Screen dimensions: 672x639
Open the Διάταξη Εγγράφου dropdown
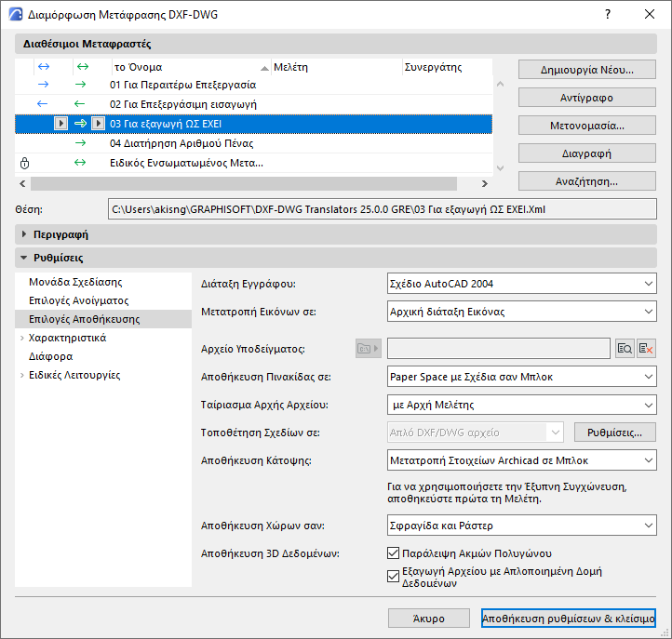click(521, 284)
